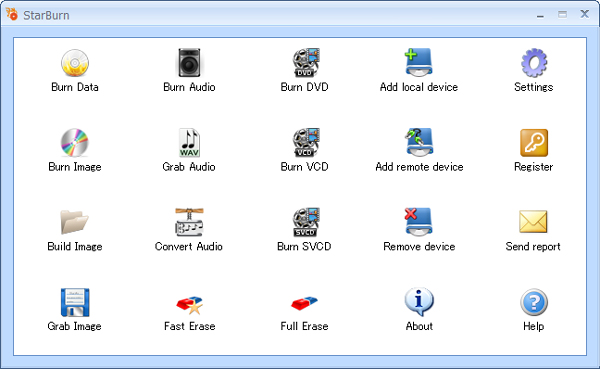
Task: Click the StarBurn logo in title bar
Action: coord(12,15)
